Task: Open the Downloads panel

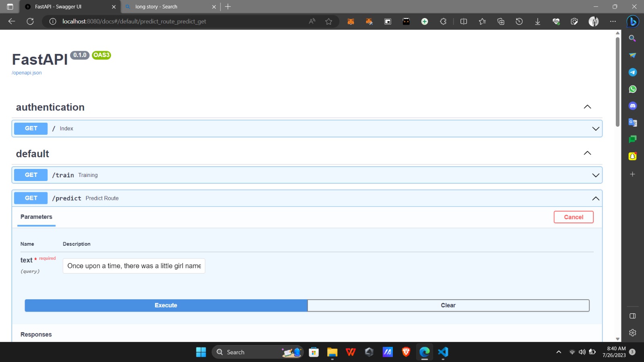Action: tap(537, 21)
